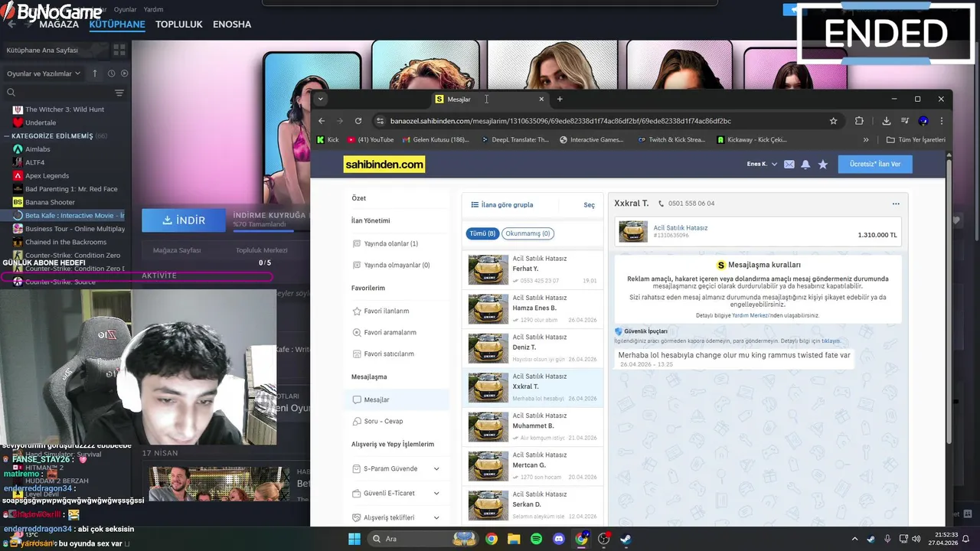Expand the Enes K. account dropdown

762,165
